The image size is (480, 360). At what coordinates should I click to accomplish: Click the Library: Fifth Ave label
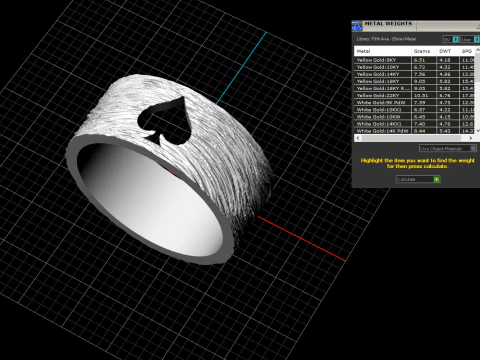click(386, 39)
